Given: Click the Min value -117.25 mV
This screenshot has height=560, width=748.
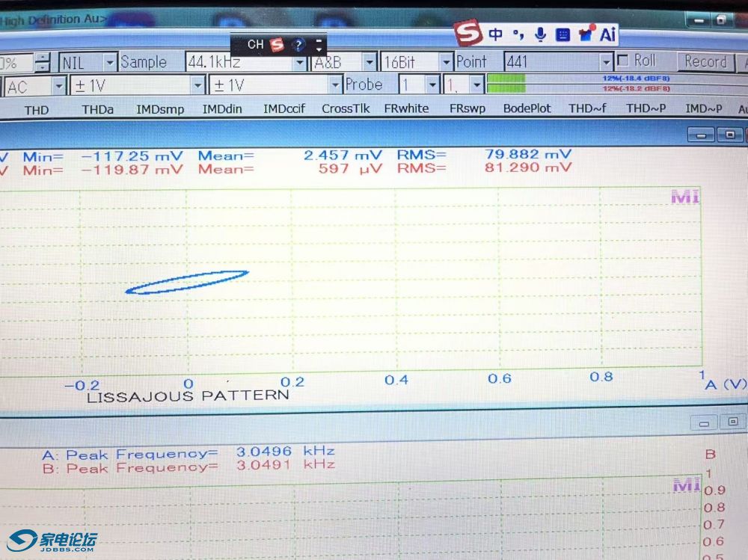Looking at the screenshot, I should [x=132, y=156].
